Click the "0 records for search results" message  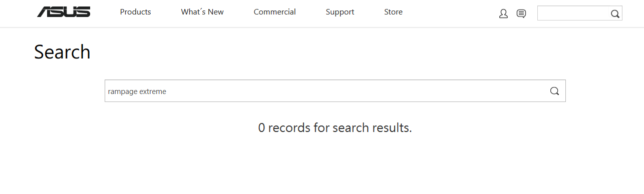[335, 128]
